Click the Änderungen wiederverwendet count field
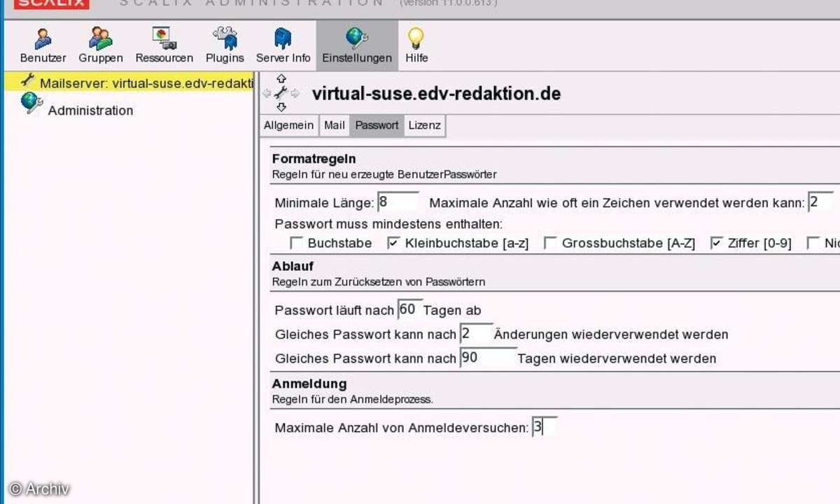The width and height of the screenshot is (840, 504). [x=476, y=334]
